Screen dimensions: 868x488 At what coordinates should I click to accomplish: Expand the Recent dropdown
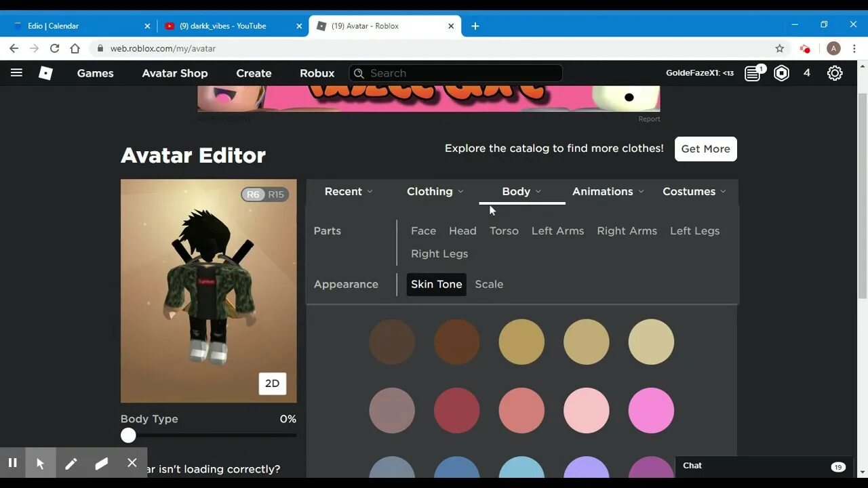tap(349, 191)
